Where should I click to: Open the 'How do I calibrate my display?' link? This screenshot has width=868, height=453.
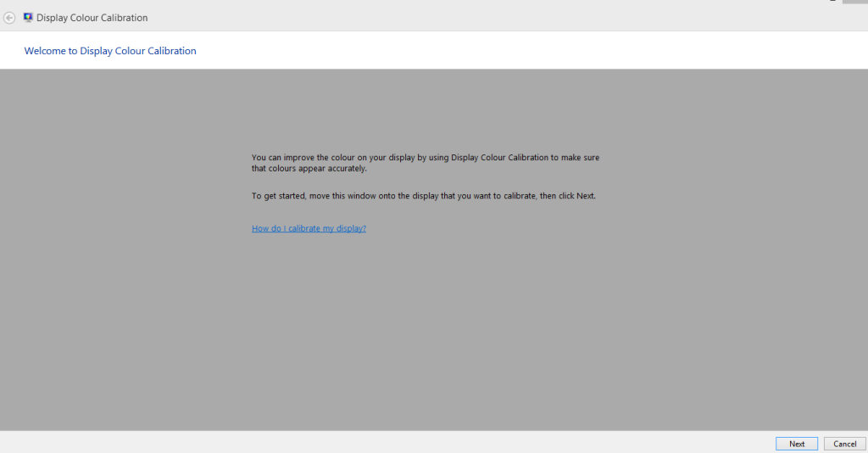pyautogui.click(x=309, y=228)
